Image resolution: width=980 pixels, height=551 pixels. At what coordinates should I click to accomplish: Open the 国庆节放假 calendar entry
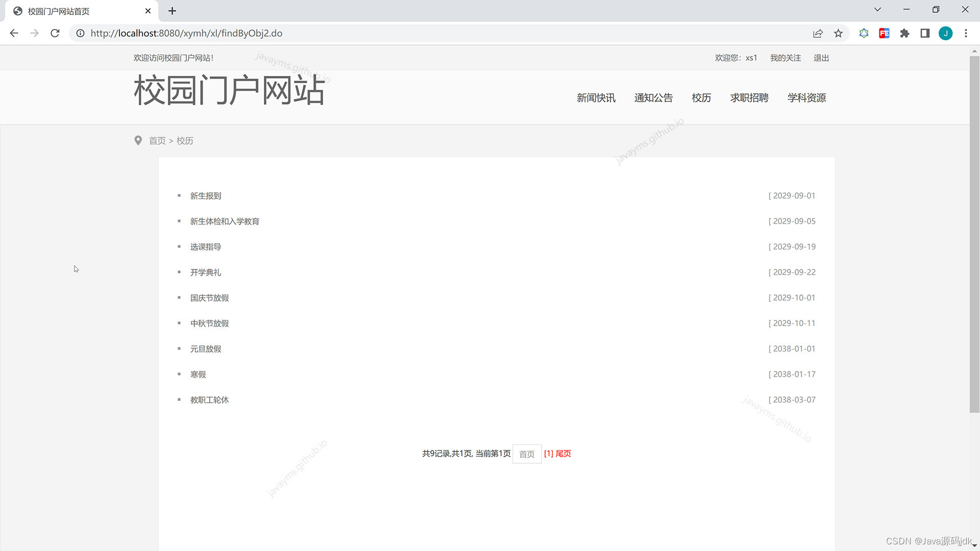point(209,298)
